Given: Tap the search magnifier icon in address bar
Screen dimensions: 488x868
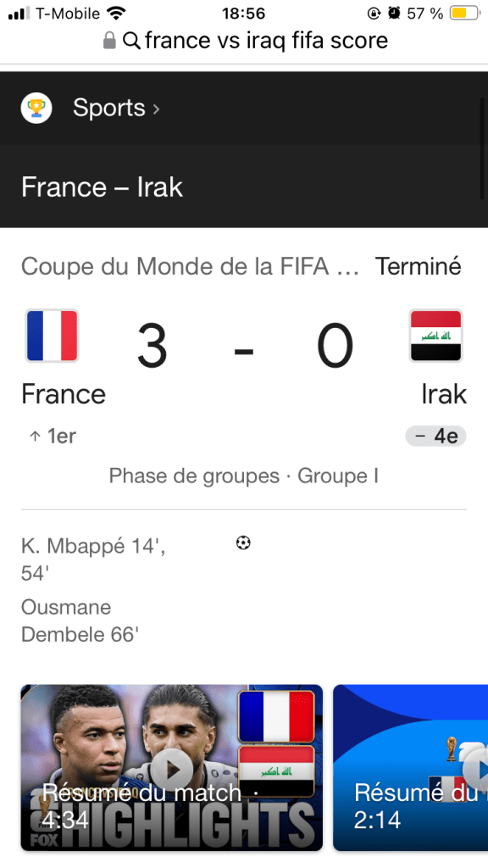Looking at the screenshot, I should [131, 41].
